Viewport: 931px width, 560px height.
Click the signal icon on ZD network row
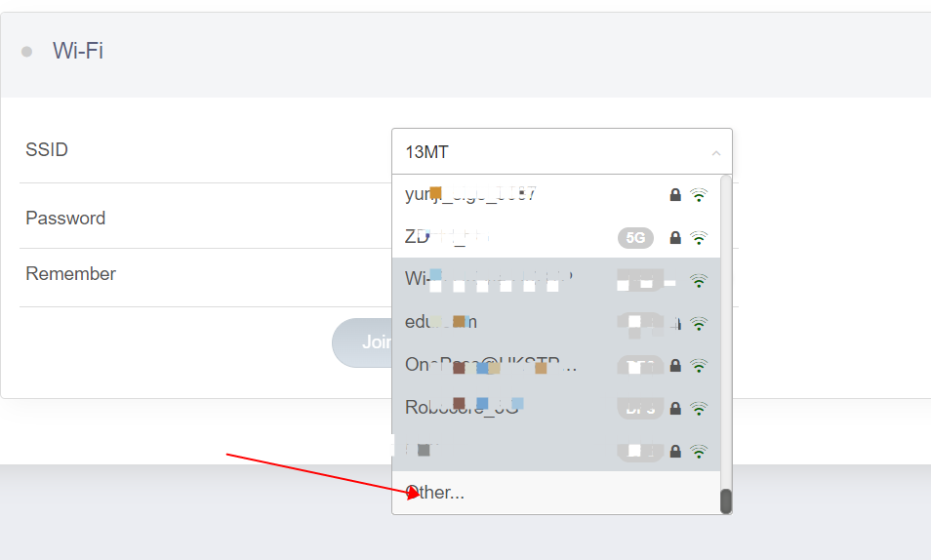(x=699, y=237)
